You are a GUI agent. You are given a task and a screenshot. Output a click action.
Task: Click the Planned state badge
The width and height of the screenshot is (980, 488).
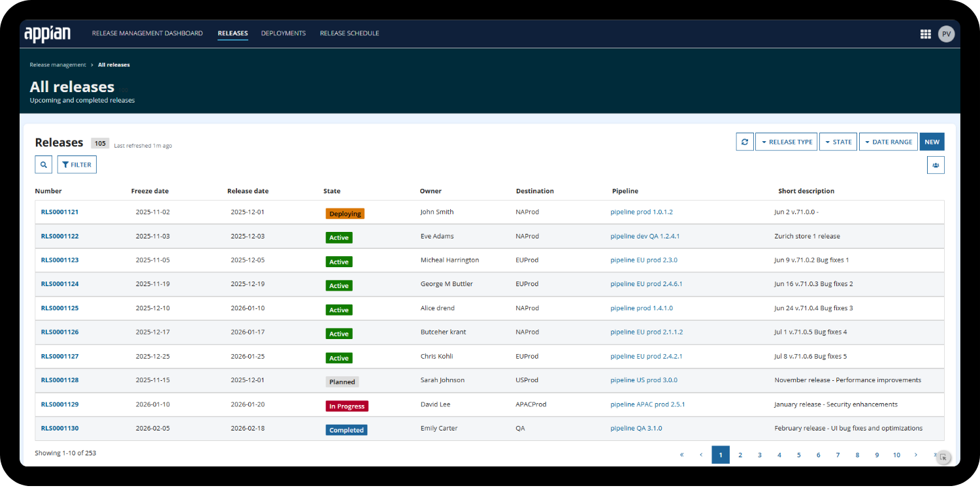(342, 382)
